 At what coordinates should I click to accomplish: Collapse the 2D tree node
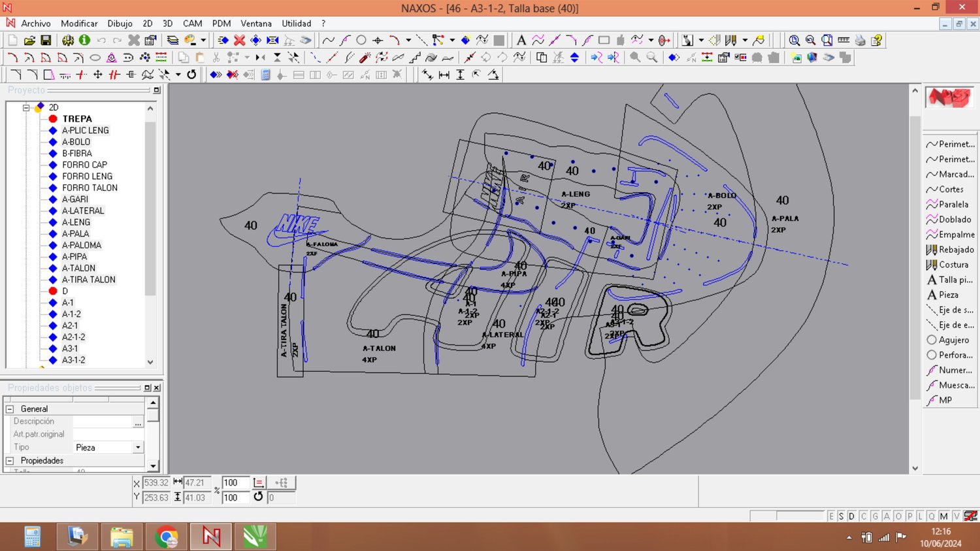(x=26, y=107)
